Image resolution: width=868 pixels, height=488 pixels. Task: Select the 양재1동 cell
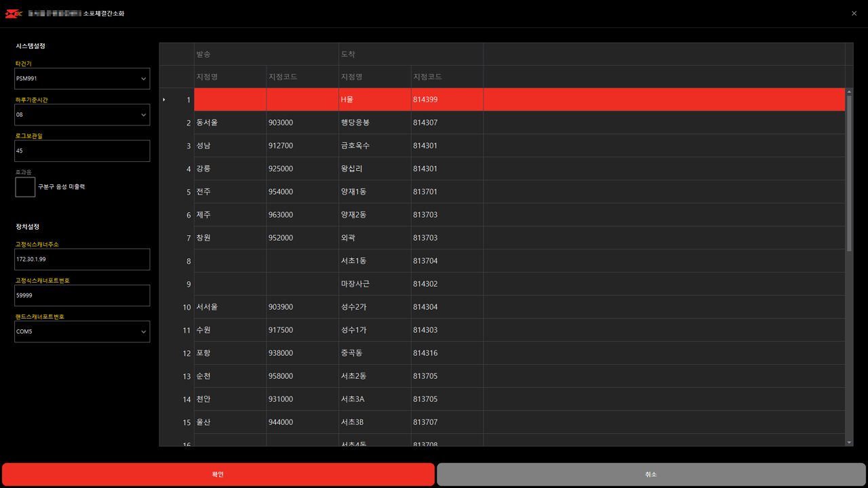pos(375,192)
